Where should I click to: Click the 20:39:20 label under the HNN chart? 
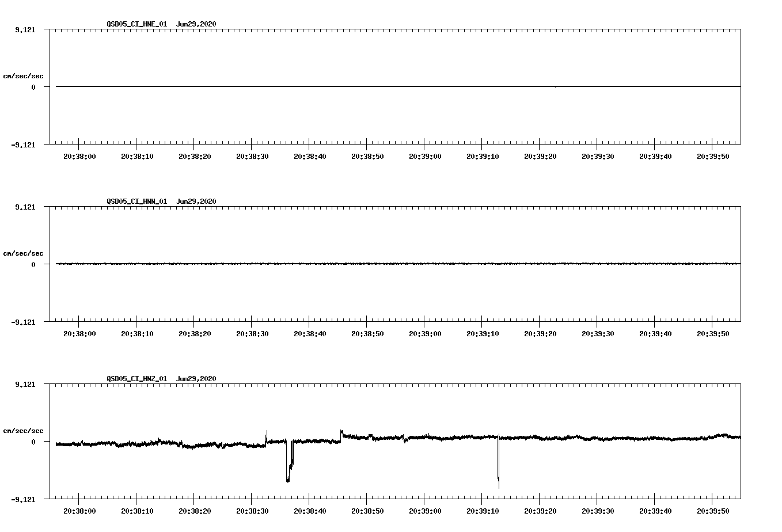(540, 334)
